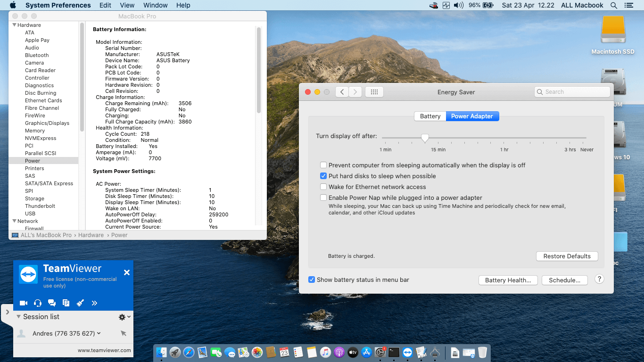Viewport: 644px width, 362px height.
Task: Open Music app in the Dock
Action: [325, 352]
